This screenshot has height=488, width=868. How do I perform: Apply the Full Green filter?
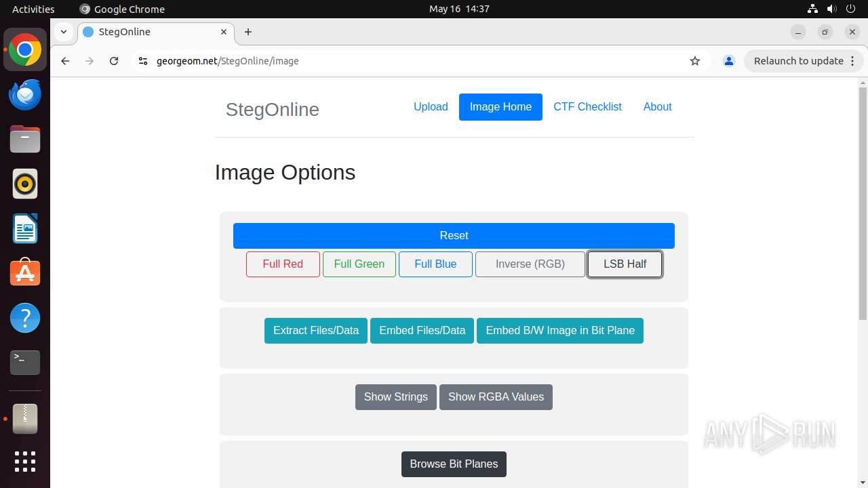click(359, 264)
